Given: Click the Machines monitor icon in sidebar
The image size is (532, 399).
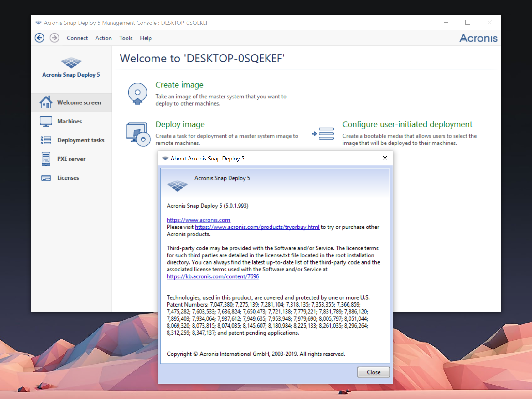Looking at the screenshot, I should [x=46, y=121].
